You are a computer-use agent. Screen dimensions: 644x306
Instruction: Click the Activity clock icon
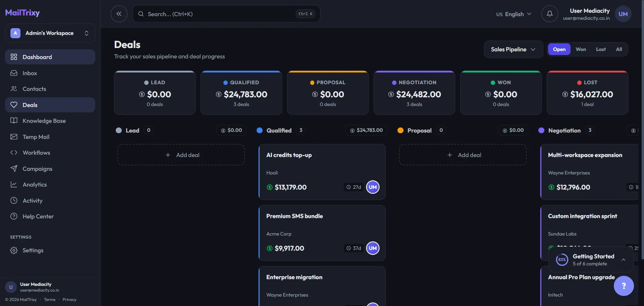pyautogui.click(x=14, y=201)
